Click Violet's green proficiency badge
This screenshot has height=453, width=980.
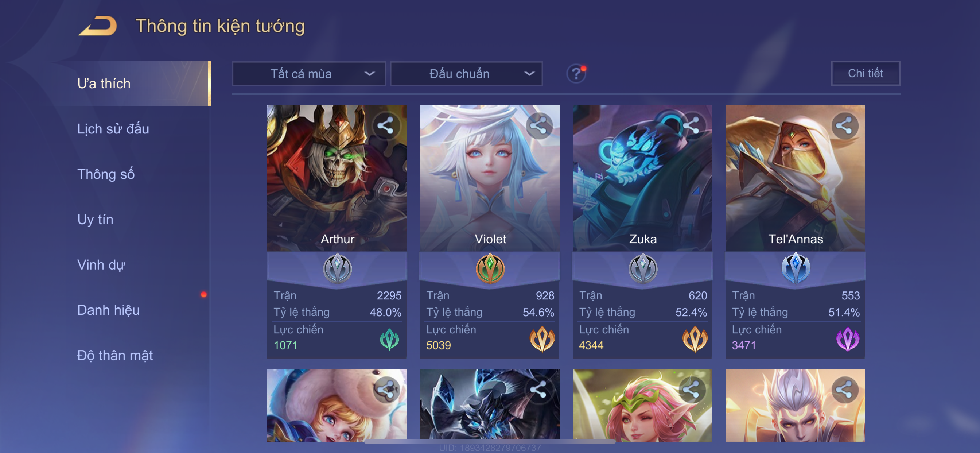[490, 268]
